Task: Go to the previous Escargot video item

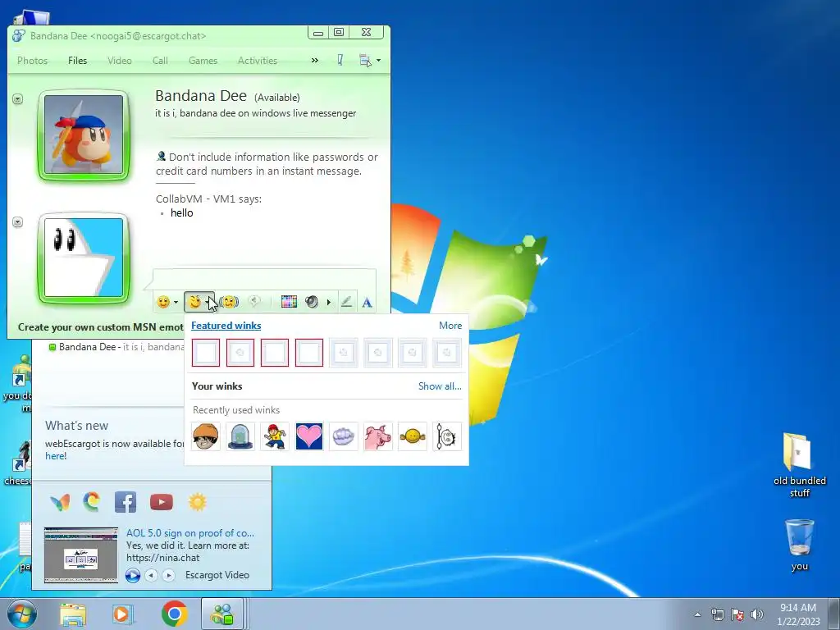Action: pyautogui.click(x=151, y=575)
